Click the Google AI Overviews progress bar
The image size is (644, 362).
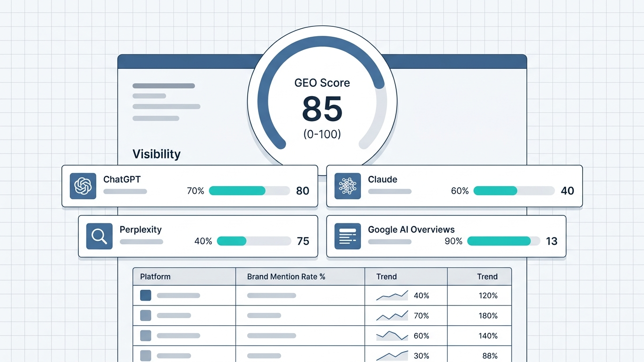[503, 241]
